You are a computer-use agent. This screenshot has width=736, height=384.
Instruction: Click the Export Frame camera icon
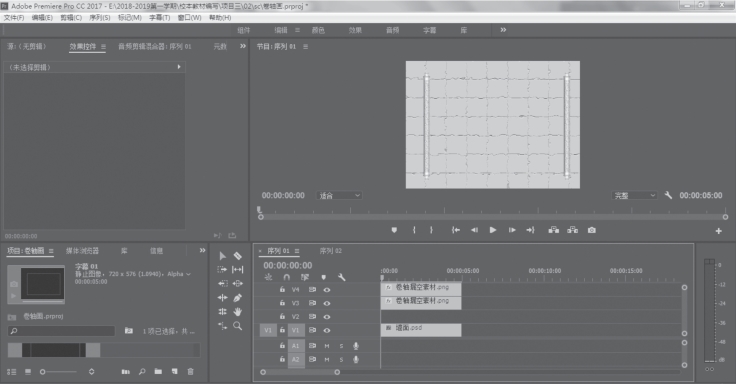point(592,230)
